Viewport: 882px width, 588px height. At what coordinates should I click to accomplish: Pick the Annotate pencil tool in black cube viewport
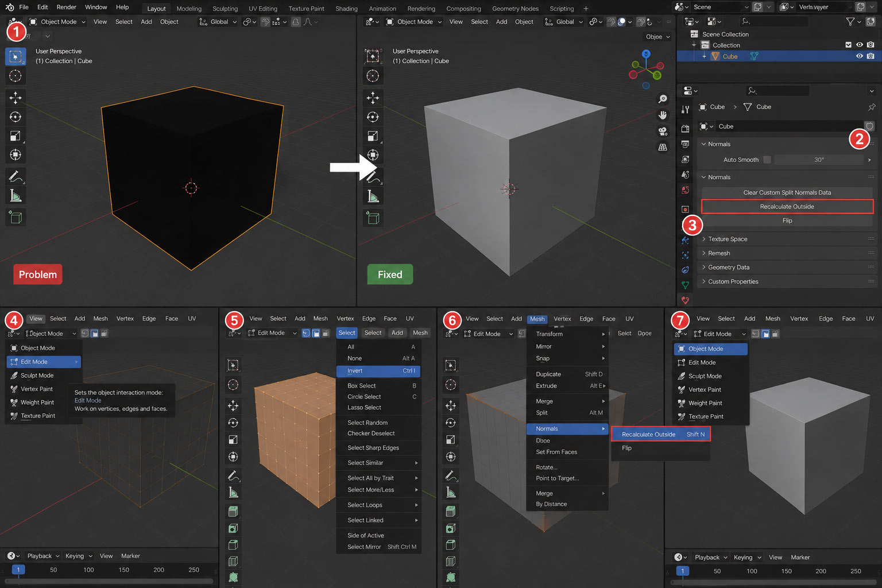pyautogui.click(x=16, y=177)
